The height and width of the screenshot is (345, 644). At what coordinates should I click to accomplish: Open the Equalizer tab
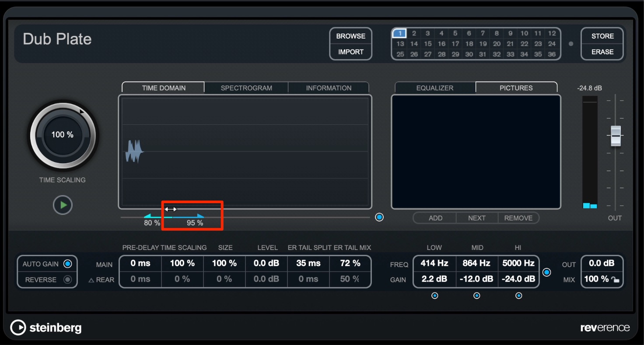pyautogui.click(x=435, y=88)
